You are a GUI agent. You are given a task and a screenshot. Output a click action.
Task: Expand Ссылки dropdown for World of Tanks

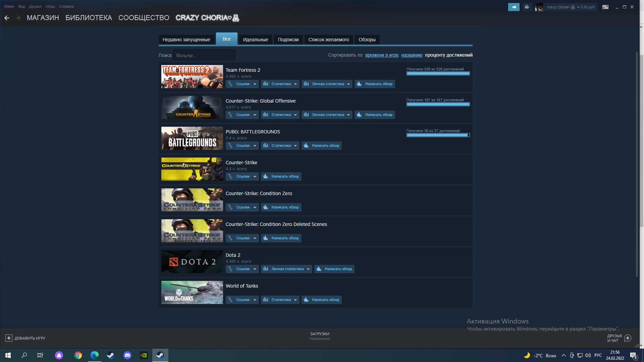pos(242,300)
